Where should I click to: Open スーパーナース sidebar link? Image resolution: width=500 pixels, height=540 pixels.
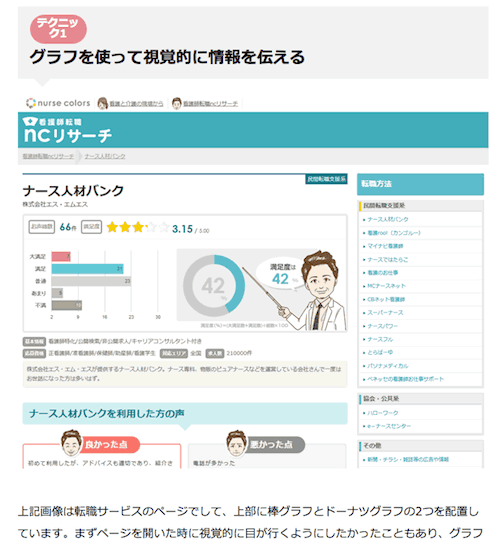(x=385, y=313)
